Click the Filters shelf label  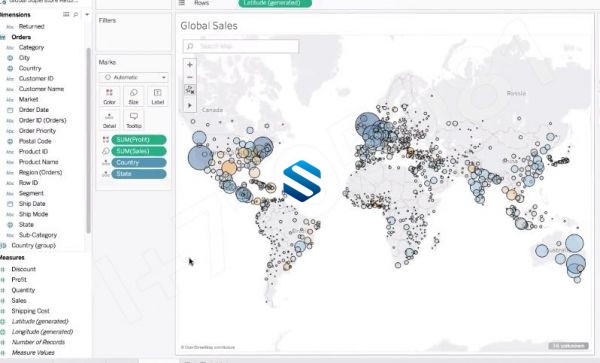107,20
